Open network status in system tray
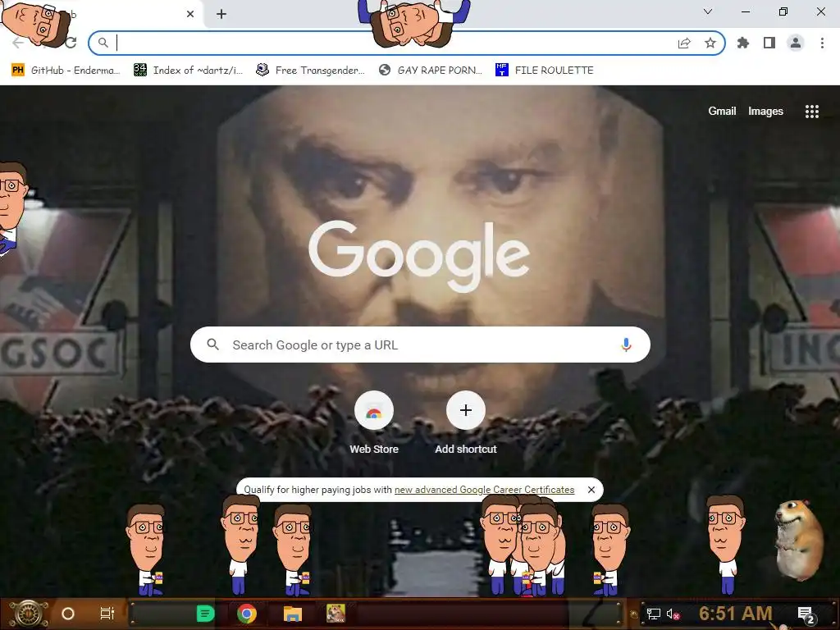 point(654,614)
